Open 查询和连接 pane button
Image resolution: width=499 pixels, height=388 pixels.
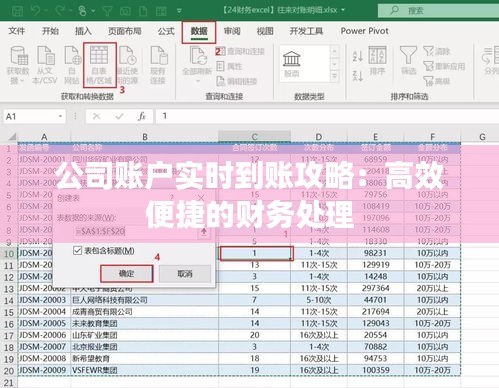(241, 51)
